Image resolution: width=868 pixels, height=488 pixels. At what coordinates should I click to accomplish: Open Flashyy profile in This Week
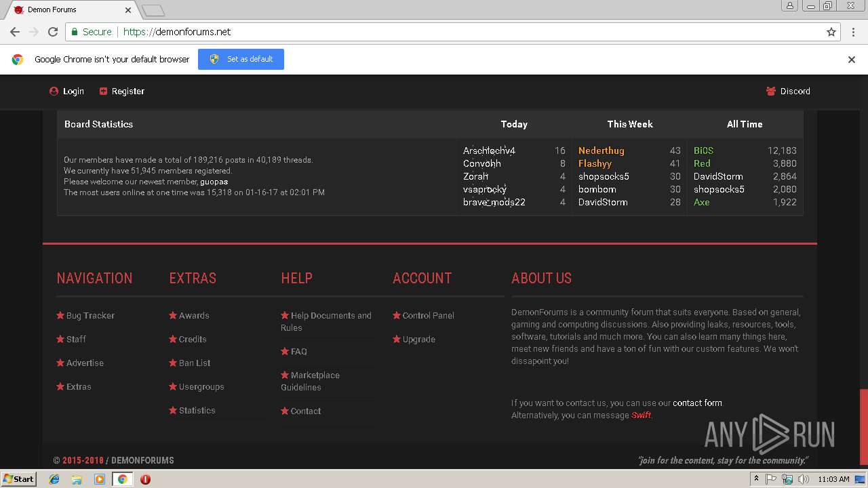[x=595, y=163]
